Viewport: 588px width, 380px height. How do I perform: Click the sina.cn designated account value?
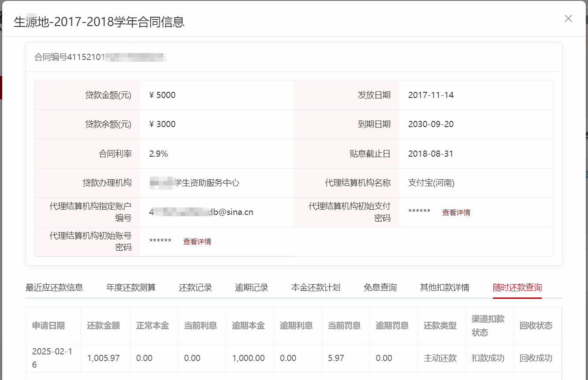tap(201, 212)
